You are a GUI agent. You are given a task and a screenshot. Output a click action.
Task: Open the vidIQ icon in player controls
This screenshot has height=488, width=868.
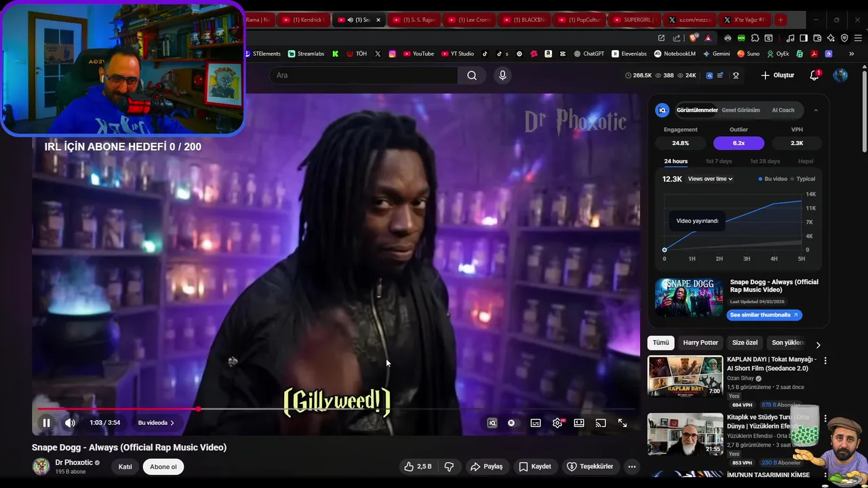point(492,423)
